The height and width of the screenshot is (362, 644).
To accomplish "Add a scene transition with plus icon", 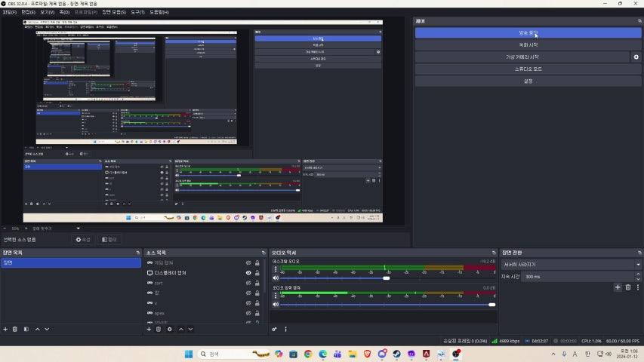I will pyautogui.click(x=618, y=287).
